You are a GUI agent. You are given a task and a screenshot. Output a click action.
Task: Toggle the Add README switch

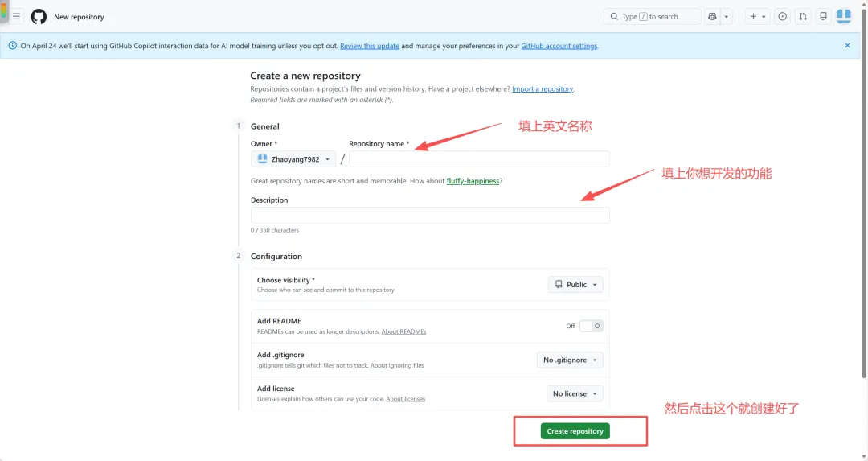pyautogui.click(x=591, y=326)
